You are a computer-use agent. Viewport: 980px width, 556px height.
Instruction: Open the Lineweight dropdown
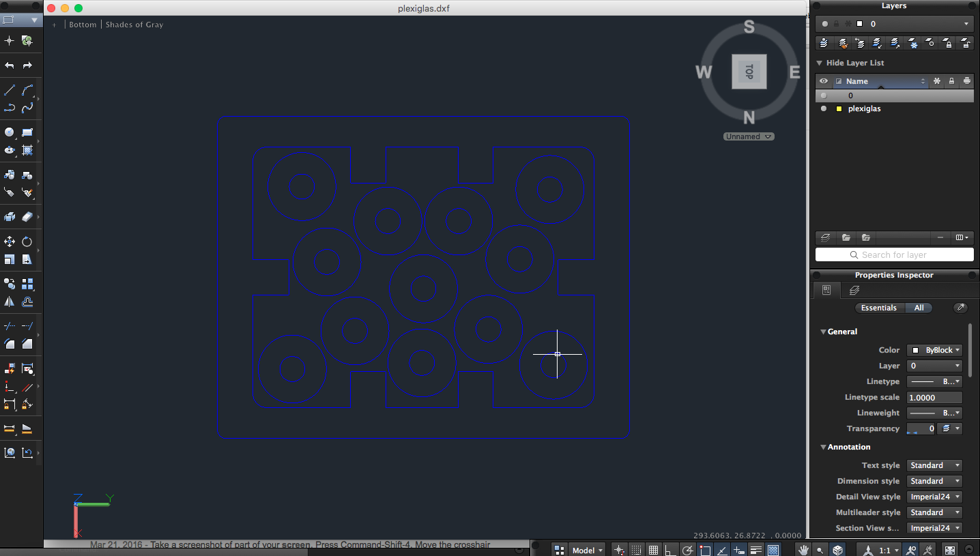coord(934,413)
